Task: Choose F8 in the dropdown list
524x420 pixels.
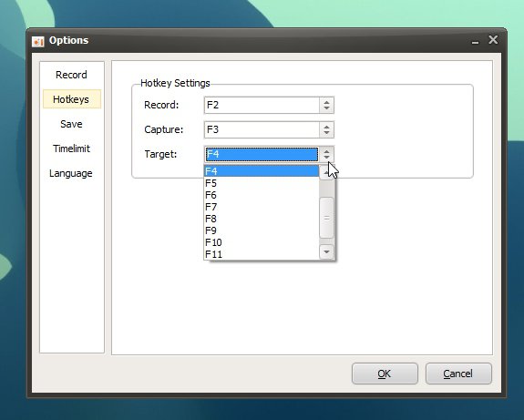Action: point(262,219)
